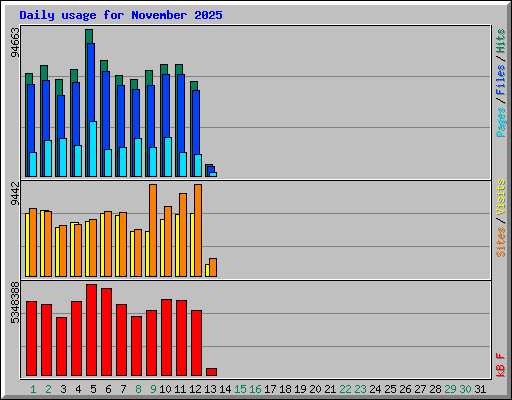The image size is (512, 400).
Task: Click day 31 on the x-axis
Action: (x=480, y=389)
